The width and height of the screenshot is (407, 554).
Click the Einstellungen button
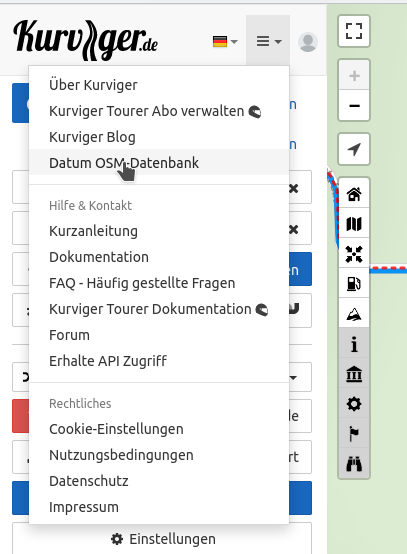[x=162, y=539]
